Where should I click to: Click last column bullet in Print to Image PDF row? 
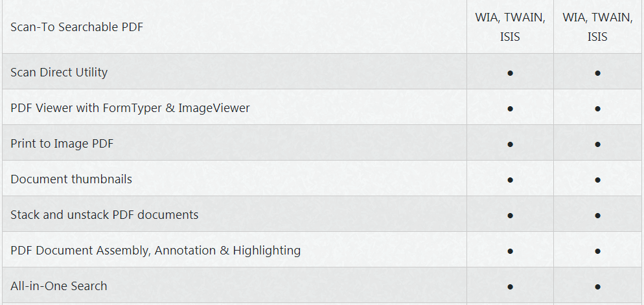coord(597,144)
